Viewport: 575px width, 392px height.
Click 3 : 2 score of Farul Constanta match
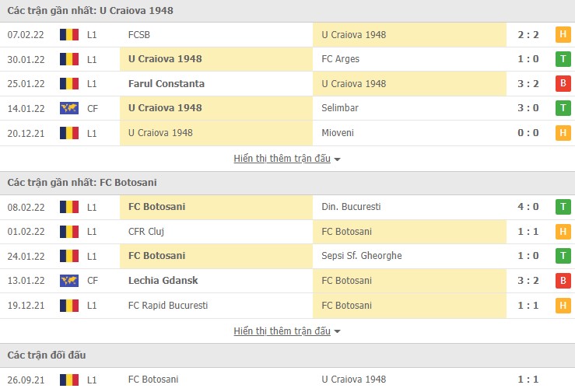point(528,83)
